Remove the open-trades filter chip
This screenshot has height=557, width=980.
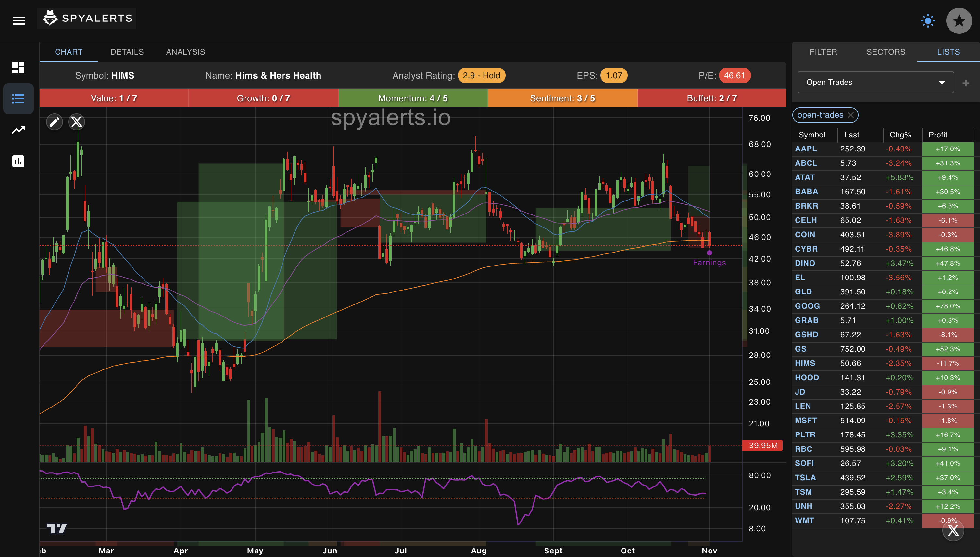[850, 115]
